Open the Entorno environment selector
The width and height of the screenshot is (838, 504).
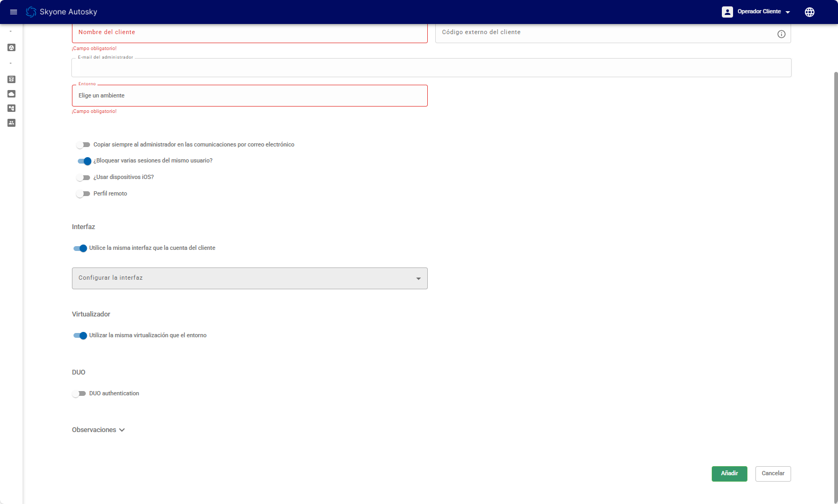[x=249, y=96]
